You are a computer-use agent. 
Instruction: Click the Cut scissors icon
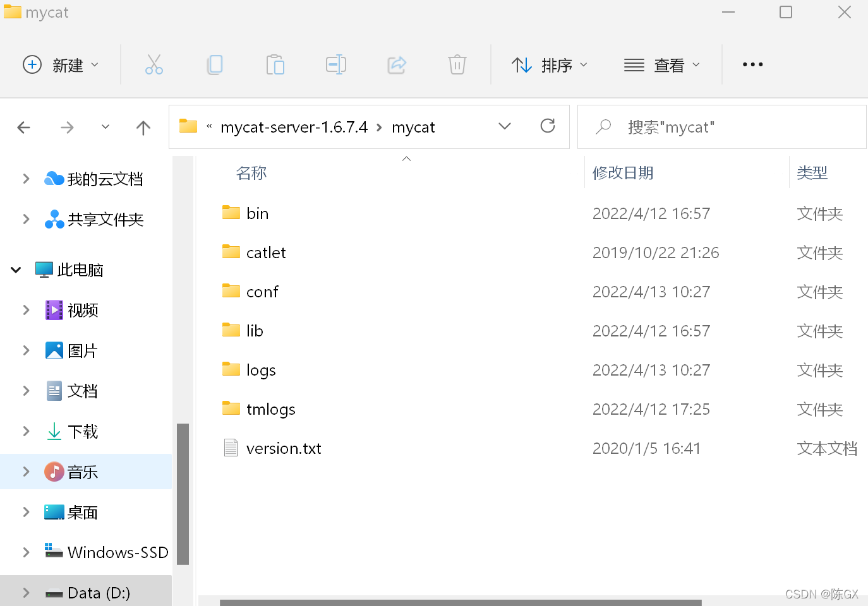point(154,64)
